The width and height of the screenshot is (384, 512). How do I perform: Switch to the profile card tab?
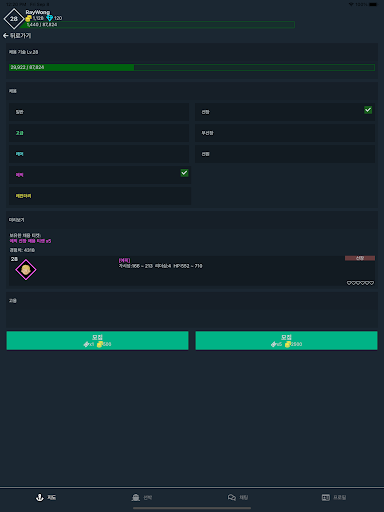pyautogui.click(x=334, y=497)
